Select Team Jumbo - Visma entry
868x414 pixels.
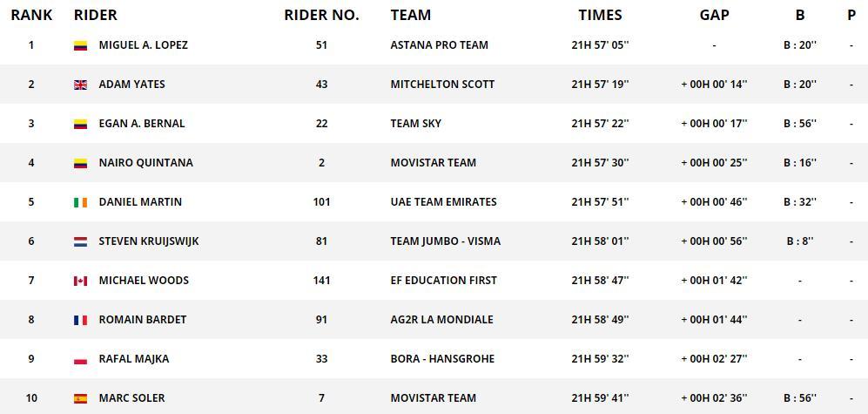(x=445, y=241)
